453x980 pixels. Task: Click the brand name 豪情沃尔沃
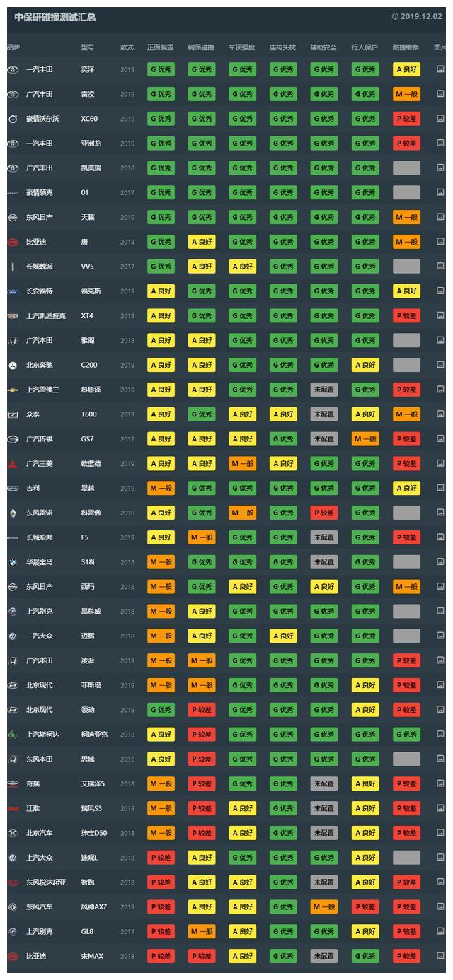(x=42, y=119)
